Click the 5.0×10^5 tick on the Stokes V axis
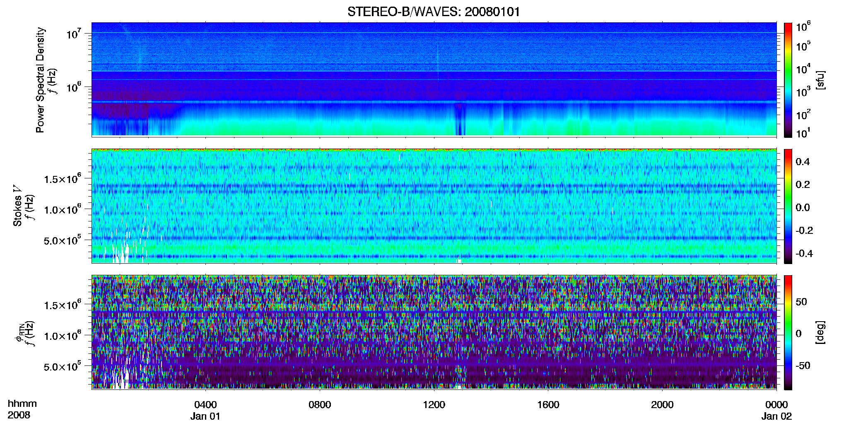Image resolution: width=868 pixels, height=447 pixels. point(62,240)
